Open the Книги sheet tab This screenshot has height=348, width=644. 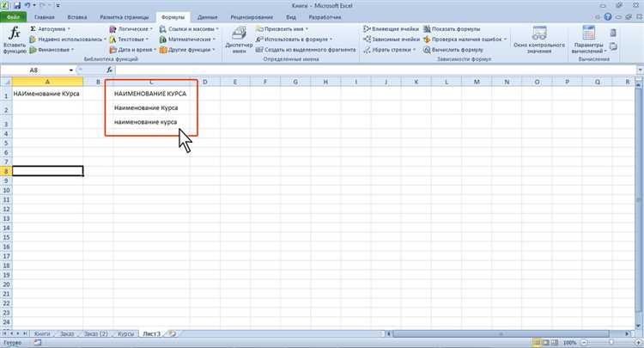coord(42,334)
